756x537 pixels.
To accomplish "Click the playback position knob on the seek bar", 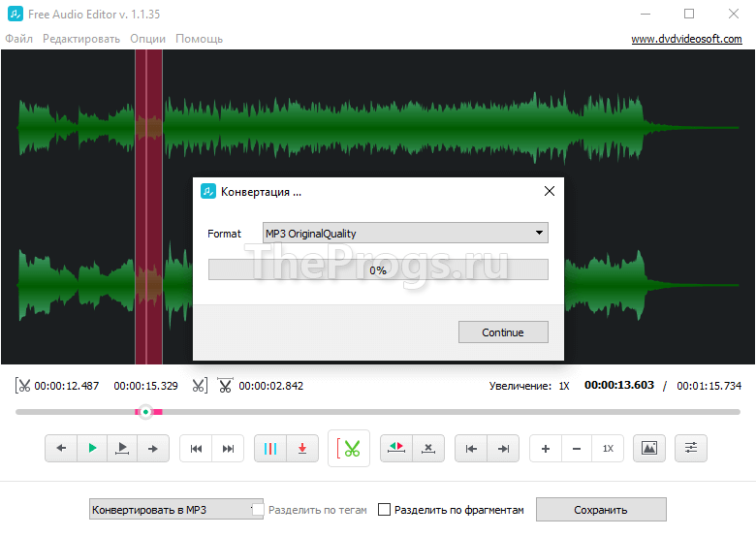I will [x=145, y=412].
